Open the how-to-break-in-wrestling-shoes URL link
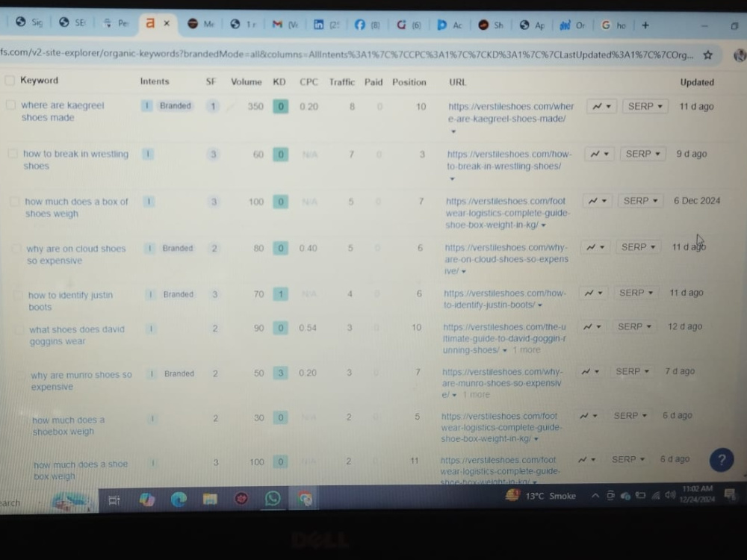 tap(508, 160)
